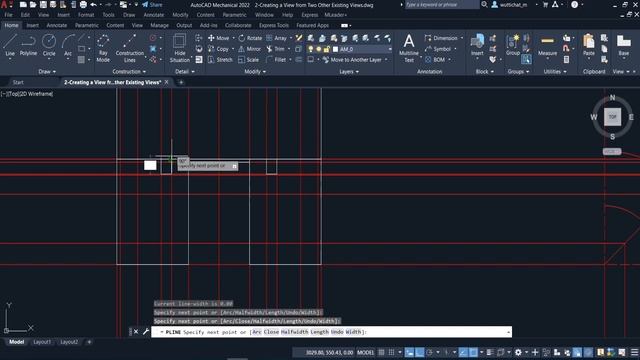Toggle layer lock padlock icon
This screenshot has height=360, width=640.
(326, 49)
